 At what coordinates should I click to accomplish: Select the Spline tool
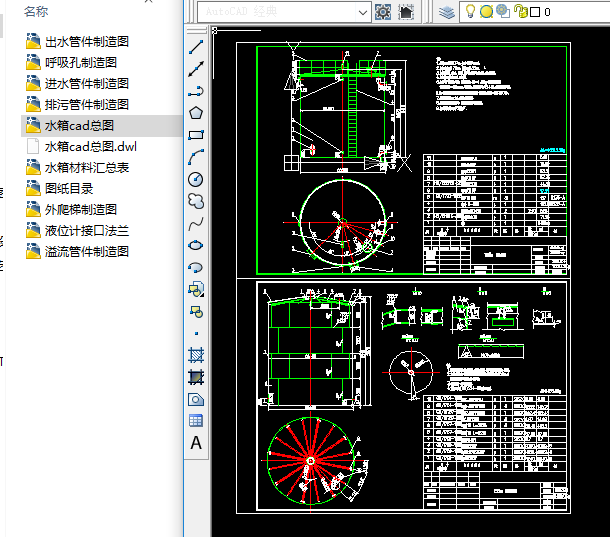196,223
